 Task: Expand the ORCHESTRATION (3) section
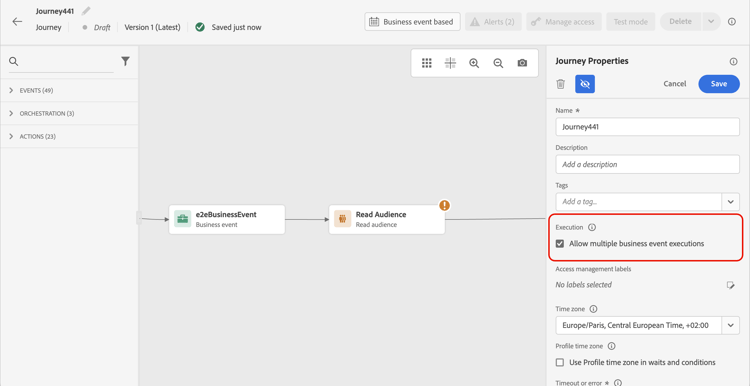69,113
